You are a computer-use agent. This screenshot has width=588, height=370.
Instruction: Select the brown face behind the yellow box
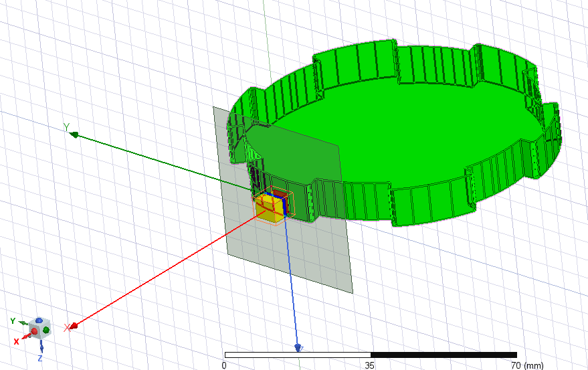tap(279, 193)
